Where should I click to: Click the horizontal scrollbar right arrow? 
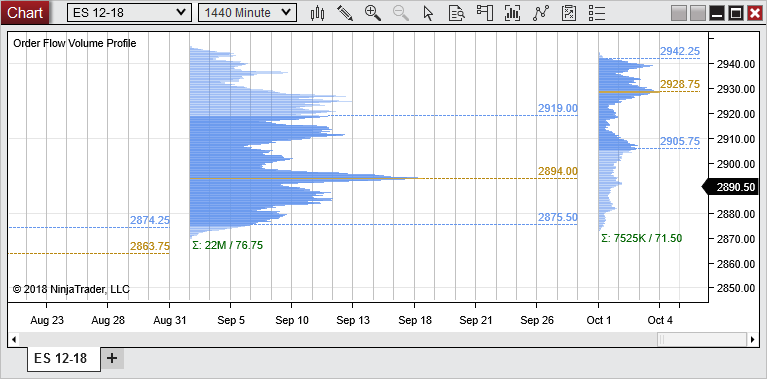click(753, 339)
